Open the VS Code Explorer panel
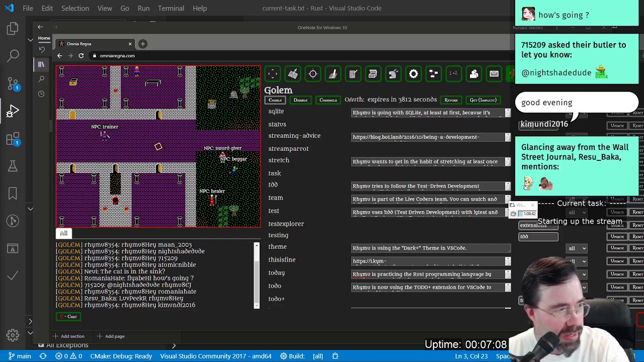 13,29
